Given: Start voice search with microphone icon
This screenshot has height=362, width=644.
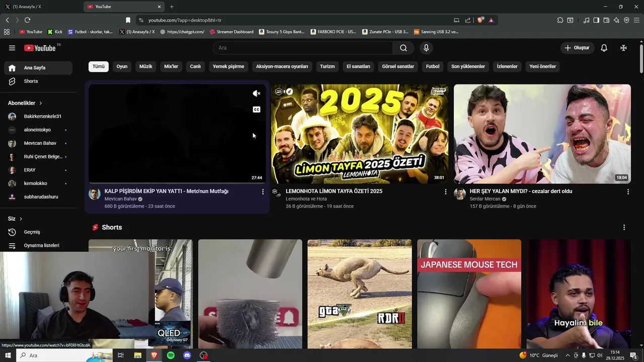Looking at the screenshot, I should pos(426,48).
